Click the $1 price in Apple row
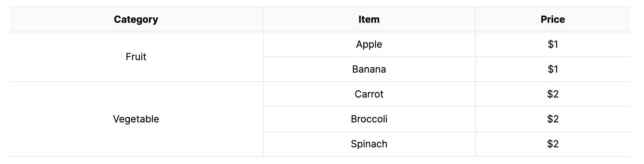 [x=553, y=44]
